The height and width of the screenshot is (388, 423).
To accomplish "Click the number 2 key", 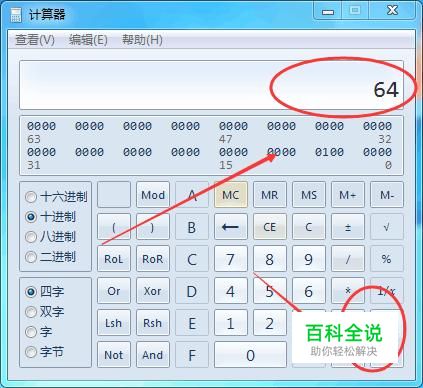I will tap(270, 323).
